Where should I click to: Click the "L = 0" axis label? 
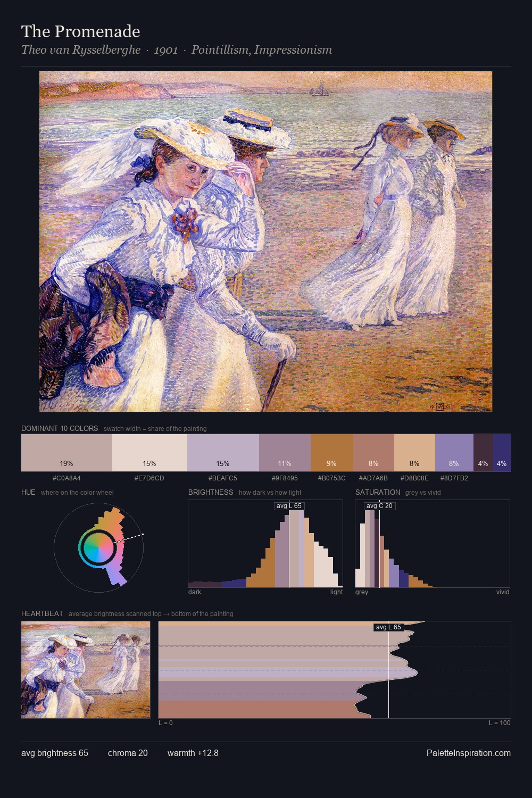[165, 723]
